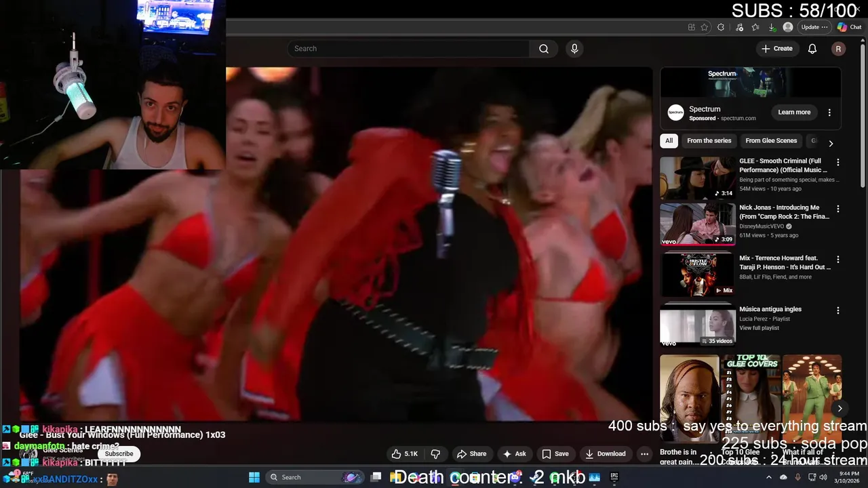868x488 pixels.
Task: Click the page vertical scrollbar
Action: [863, 115]
